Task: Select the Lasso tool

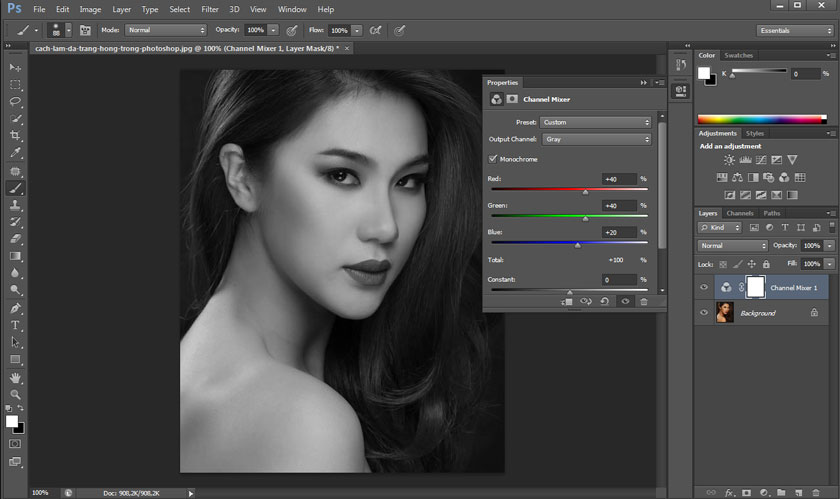Action: (15, 101)
